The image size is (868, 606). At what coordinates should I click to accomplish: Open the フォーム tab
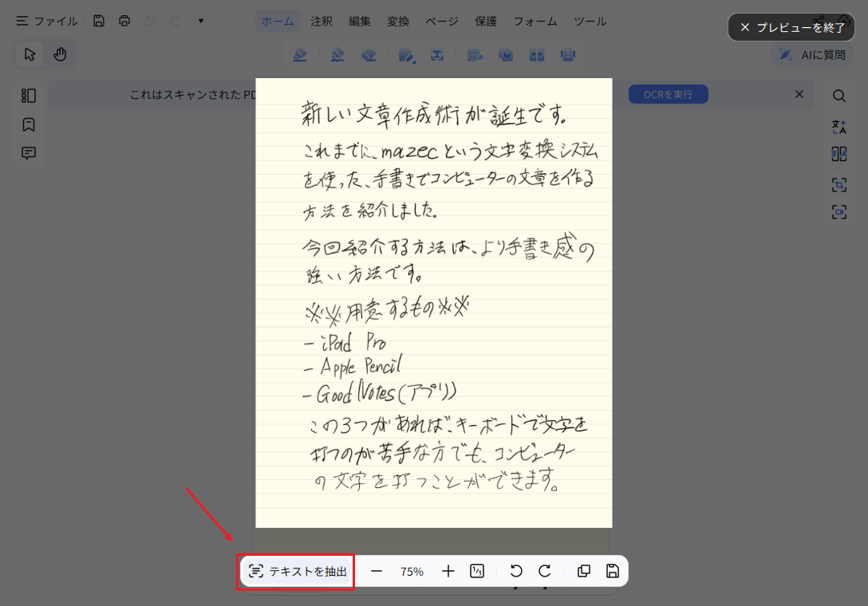535,21
